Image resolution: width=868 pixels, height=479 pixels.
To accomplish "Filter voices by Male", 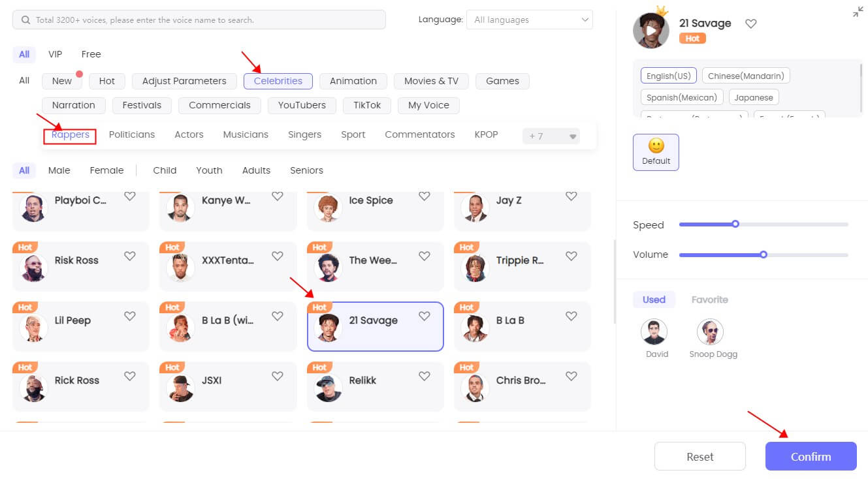I will (59, 170).
